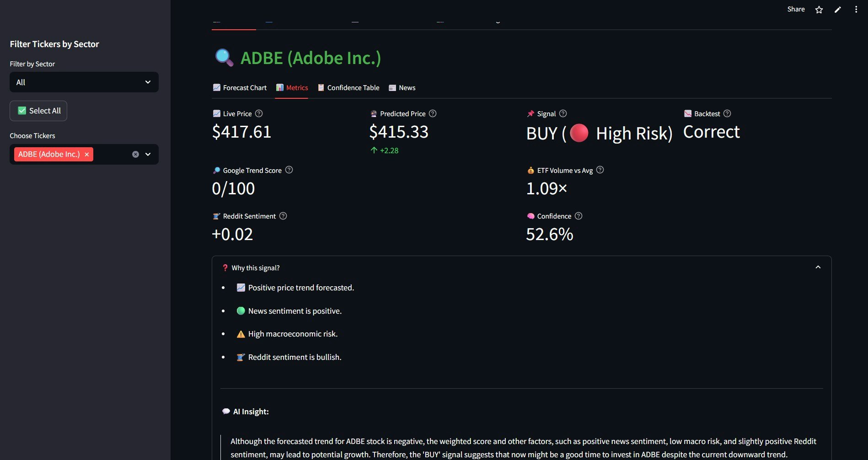This screenshot has height=460, width=868.
Task: Switch to the Forecast Chart tab
Action: click(x=240, y=88)
